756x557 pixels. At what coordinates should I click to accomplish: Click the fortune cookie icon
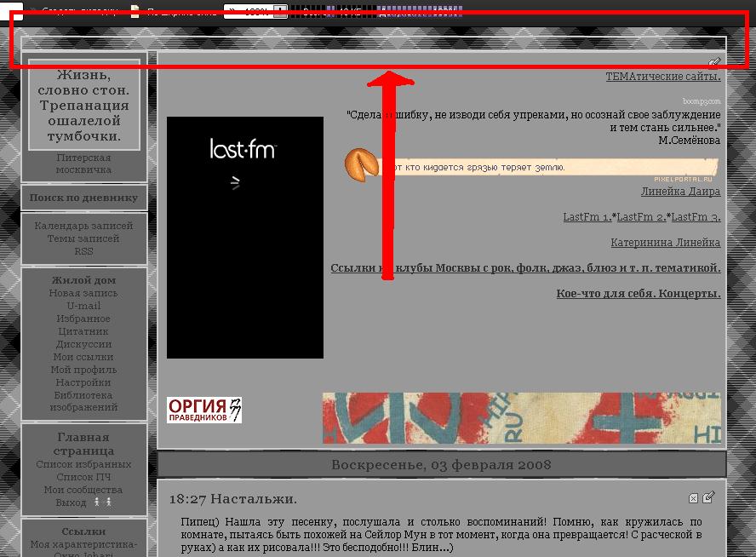[x=360, y=164]
